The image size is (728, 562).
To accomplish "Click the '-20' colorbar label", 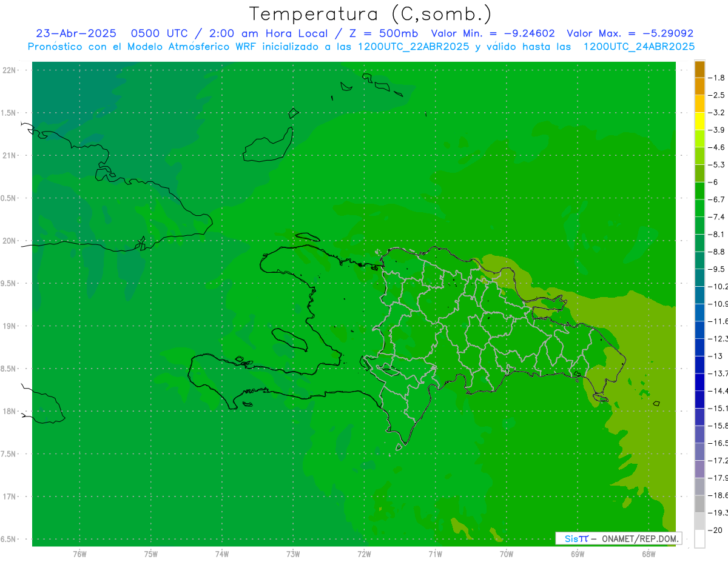I will (x=715, y=530).
